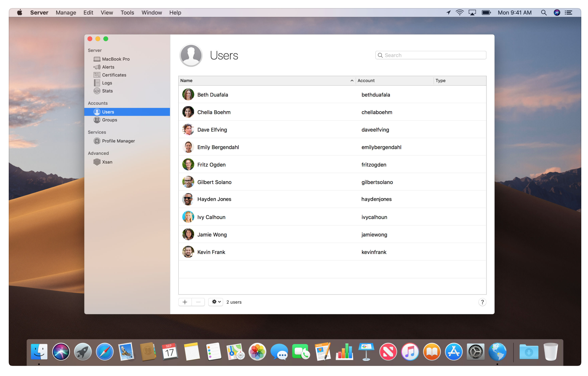Select Users under Accounts
Image resolution: width=588 pixels, height=376 pixels.
click(x=127, y=112)
